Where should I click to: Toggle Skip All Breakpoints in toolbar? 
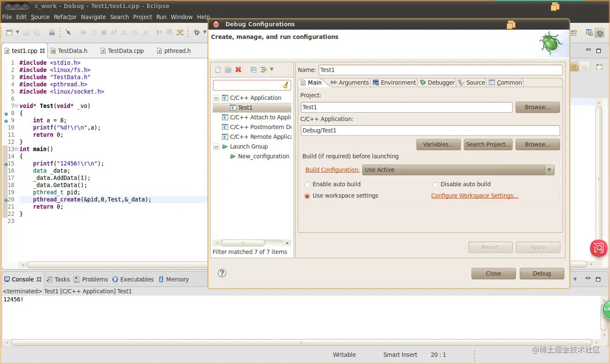click(x=68, y=32)
